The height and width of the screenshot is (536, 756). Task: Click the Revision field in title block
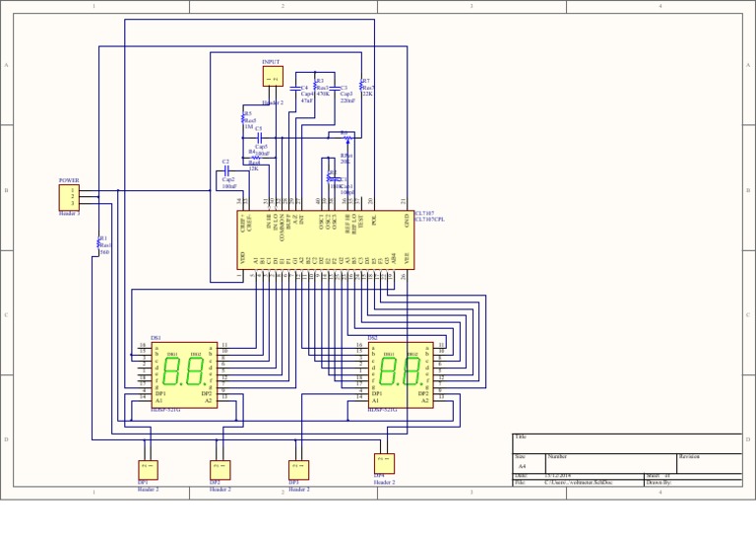pos(709,463)
